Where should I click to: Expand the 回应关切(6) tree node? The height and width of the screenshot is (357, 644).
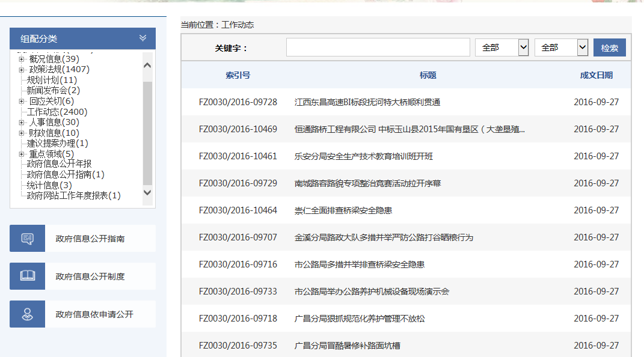[22, 102]
